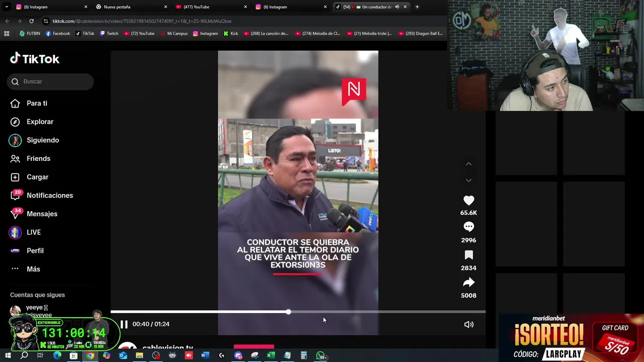Open the Windows Start menu
The image size is (644, 362).
8,355
